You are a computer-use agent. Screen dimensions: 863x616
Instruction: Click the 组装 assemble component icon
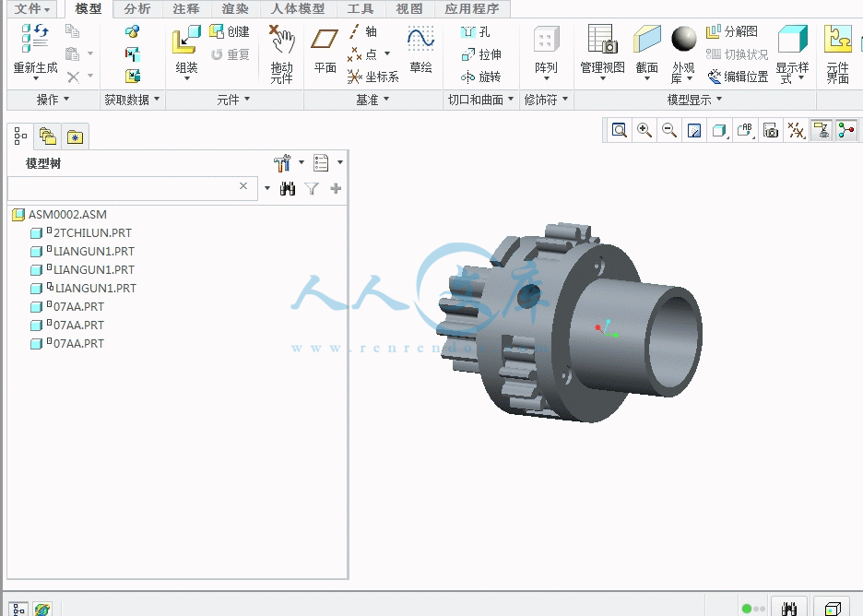point(186,41)
